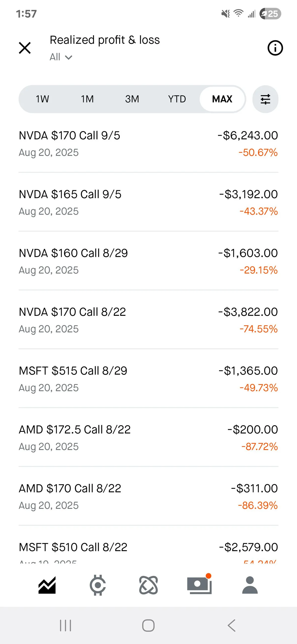The image size is (297, 644).
Task: View MSFT $515 Call 8/29 details
Action: click(148, 379)
